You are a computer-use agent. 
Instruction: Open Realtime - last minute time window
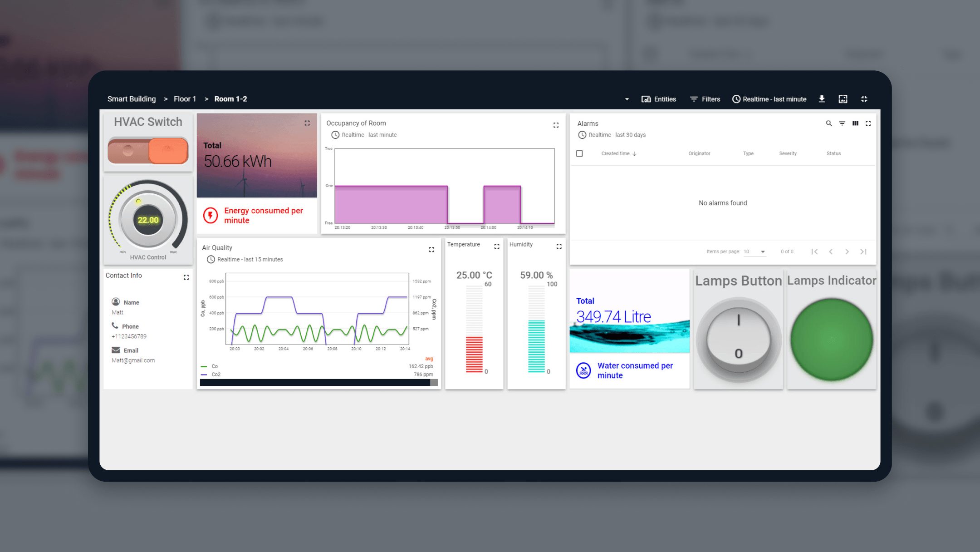[769, 99]
